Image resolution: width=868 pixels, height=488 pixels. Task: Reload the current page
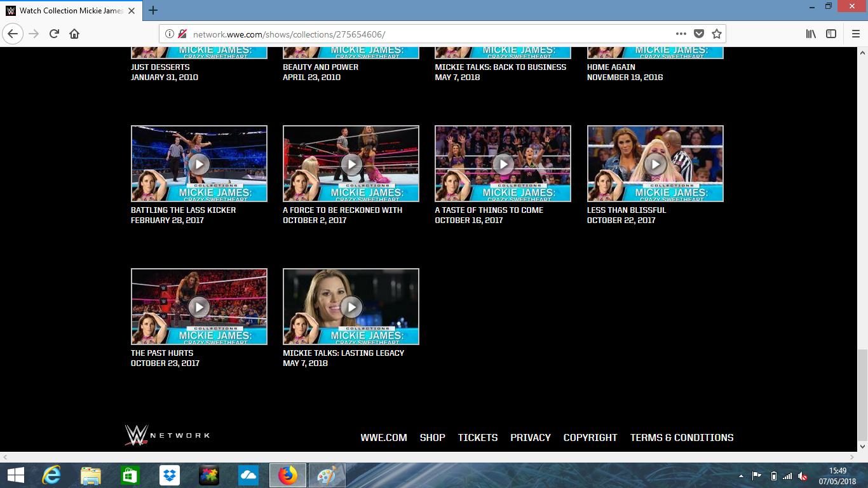pos(54,34)
